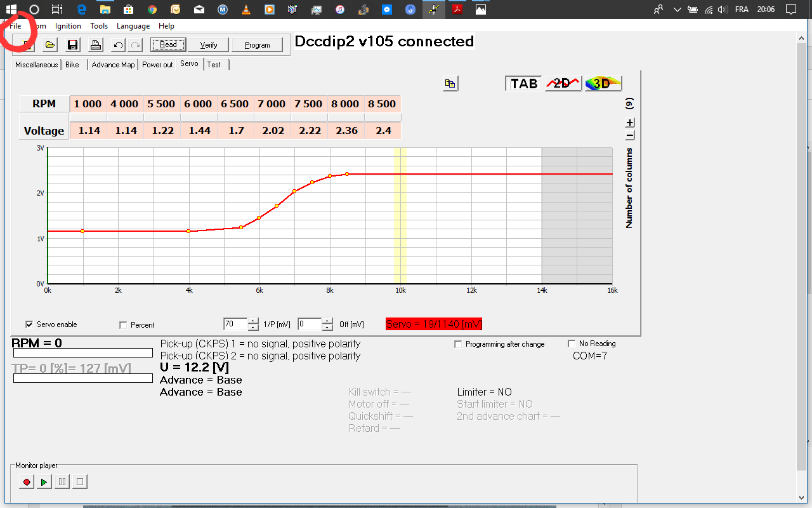Open the volume control in the system tray
This screenshot has height=508, width=812.
tap(723, 10)
